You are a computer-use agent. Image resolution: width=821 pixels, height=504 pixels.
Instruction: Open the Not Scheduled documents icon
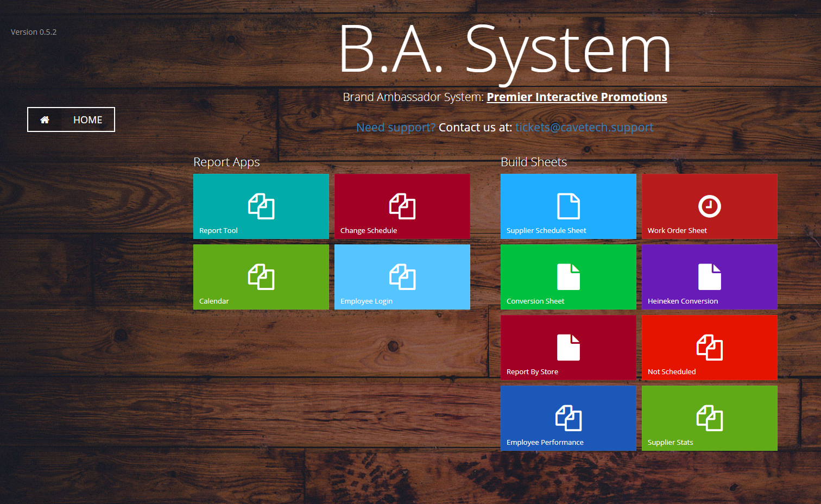tap(709, 348)
